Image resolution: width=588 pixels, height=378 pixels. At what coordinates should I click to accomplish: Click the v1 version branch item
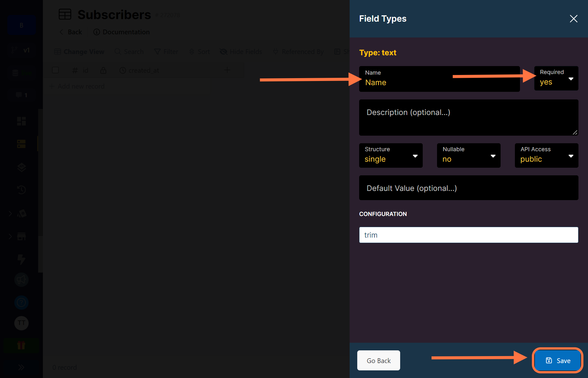coord(21,50)
